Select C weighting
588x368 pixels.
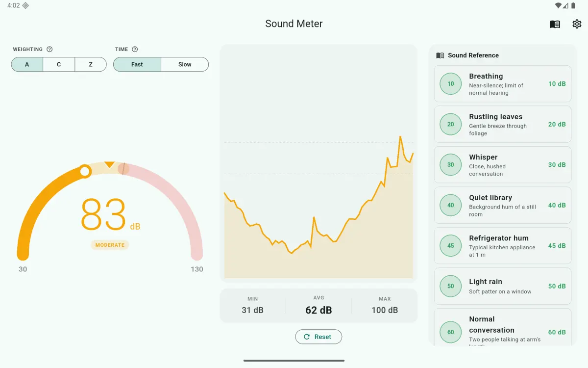59,64
